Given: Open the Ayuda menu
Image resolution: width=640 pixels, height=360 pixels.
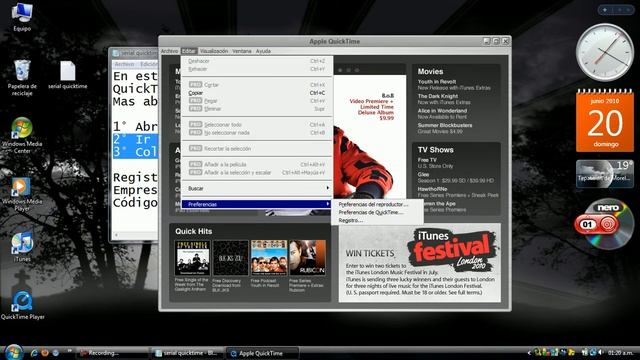Looking at the screenshot, I should pyautogui.click(x=263, y=51).
